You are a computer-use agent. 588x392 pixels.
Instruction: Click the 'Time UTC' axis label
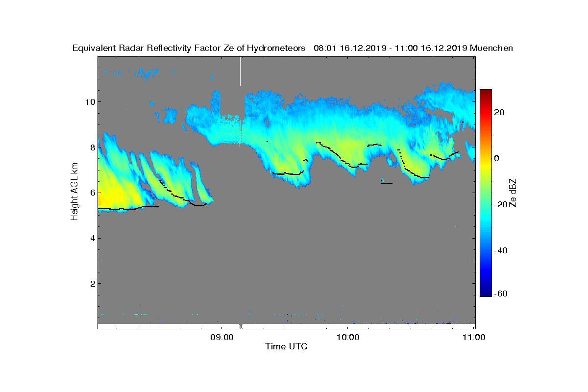coord(287,347)
